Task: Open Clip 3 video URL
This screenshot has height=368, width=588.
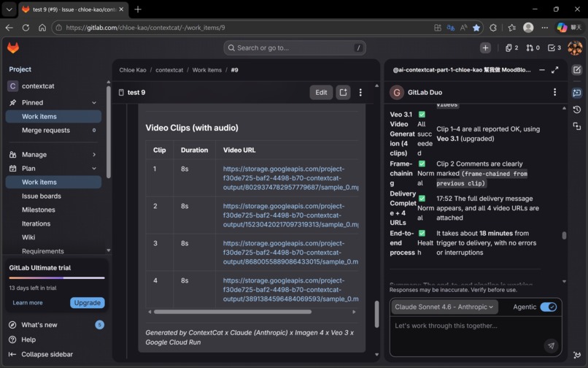Action: (290, 253)
